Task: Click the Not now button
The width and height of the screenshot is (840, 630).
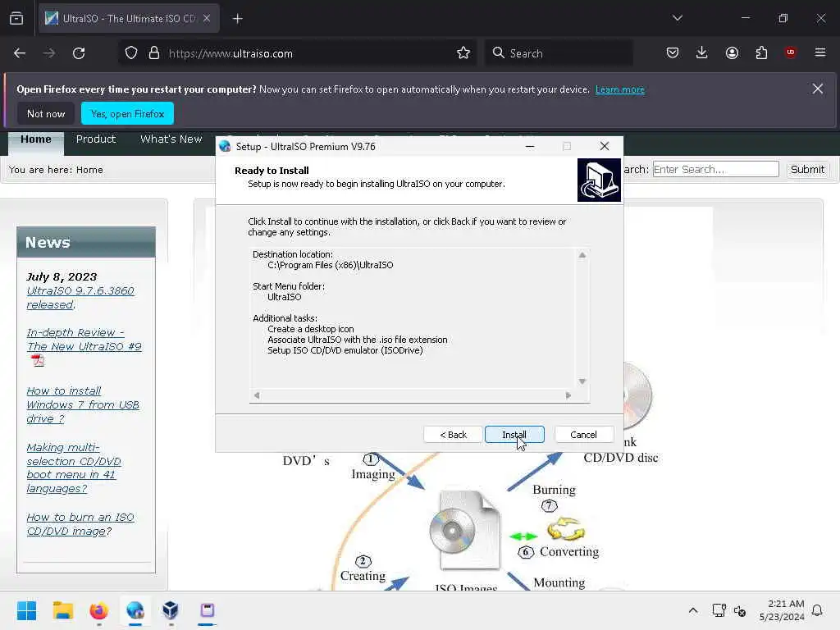Action: (46, 113)
